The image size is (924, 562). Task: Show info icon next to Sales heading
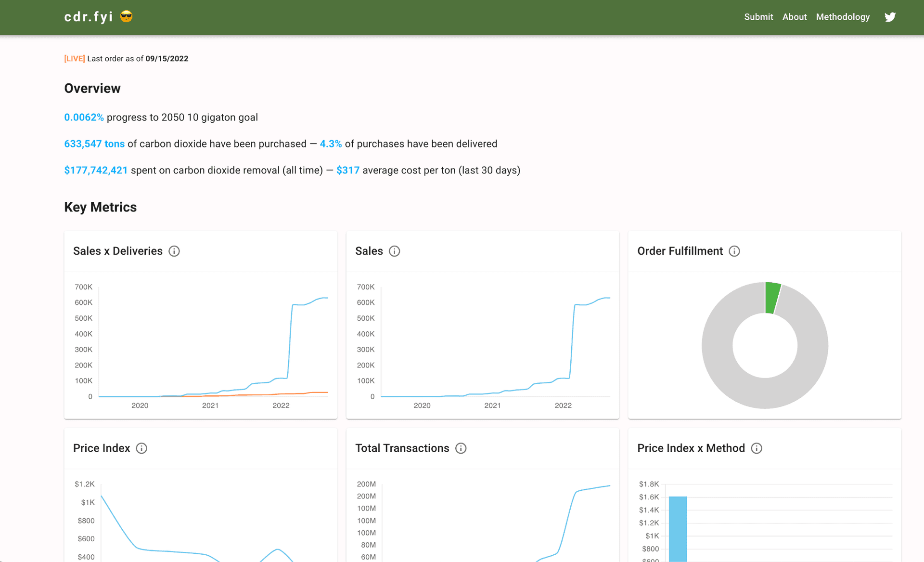(394, 251)
